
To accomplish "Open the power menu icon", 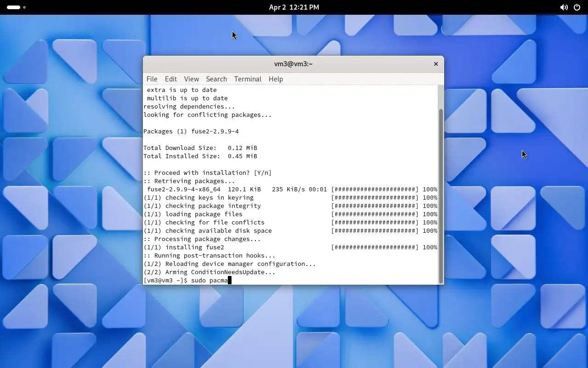I will point(577,7).
